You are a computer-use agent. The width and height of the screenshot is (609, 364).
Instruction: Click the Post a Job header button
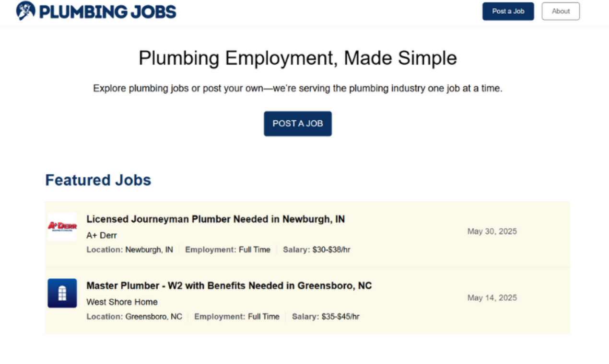tap(508, 11)
